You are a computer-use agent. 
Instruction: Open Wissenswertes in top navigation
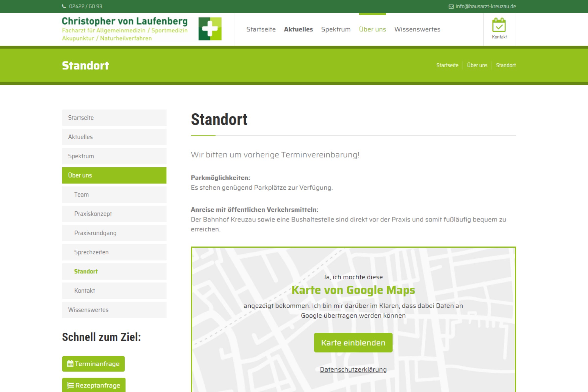(417, 29)
